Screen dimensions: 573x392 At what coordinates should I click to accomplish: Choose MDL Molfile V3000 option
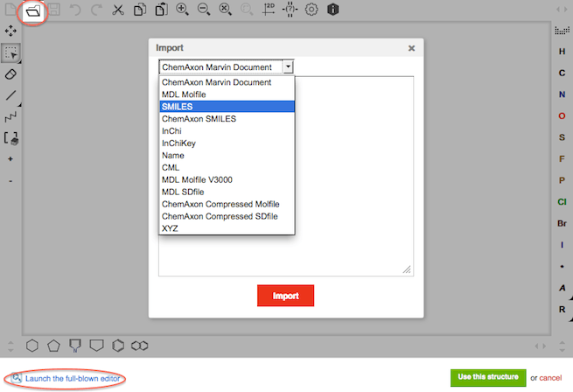[x=227, y=179]
